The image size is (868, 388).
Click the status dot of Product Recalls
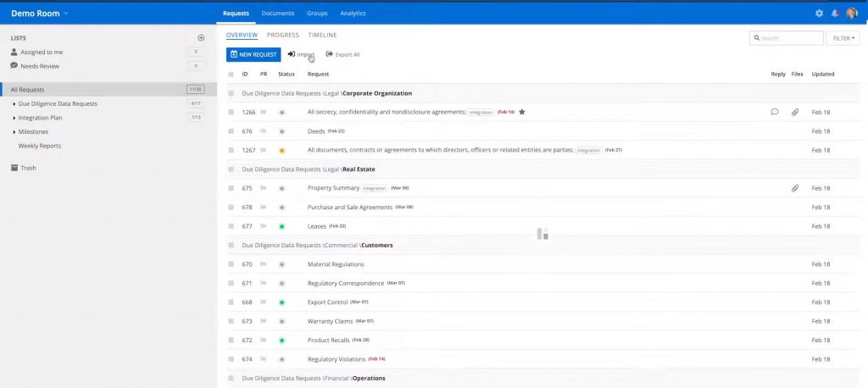pos(281,341)
